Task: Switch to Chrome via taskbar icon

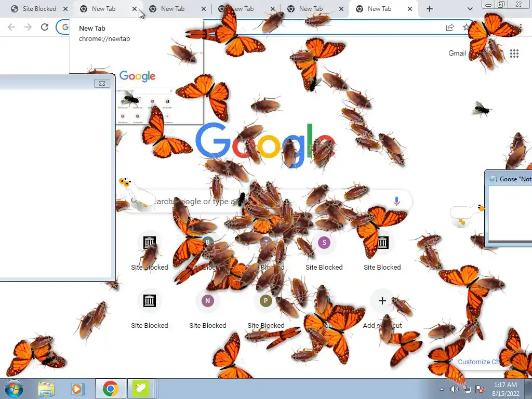Action: [x=110, y=389]
